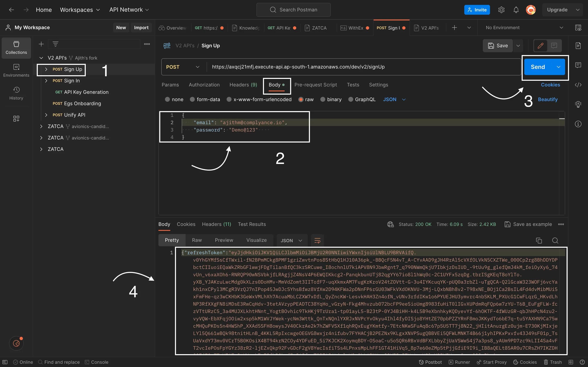The width and height of the screenshot is (588, 367).
Task: Open the response Headers tab
Action: tap(216, 224)
